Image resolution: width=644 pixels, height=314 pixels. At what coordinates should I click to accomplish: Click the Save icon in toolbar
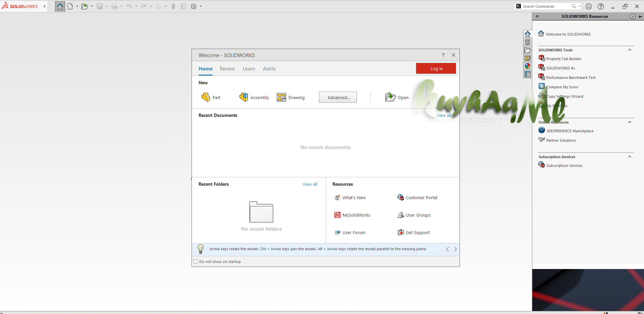point(100,6)
